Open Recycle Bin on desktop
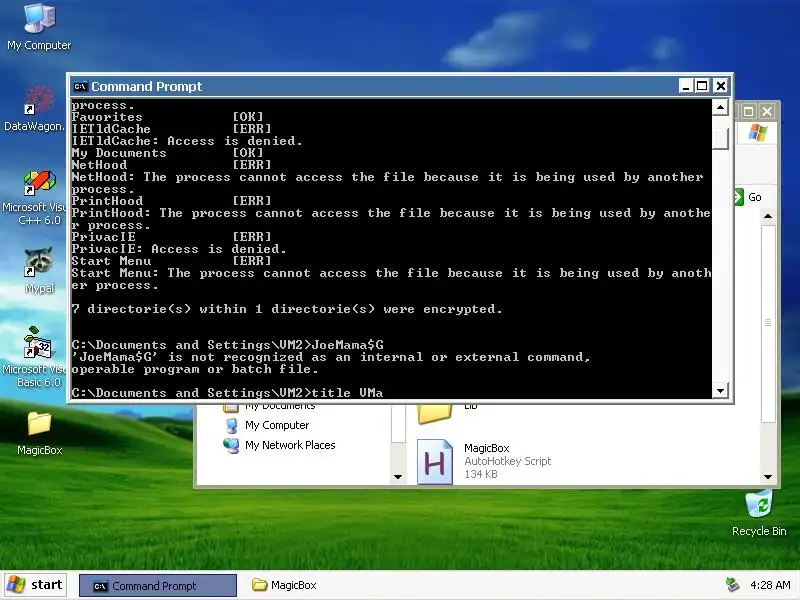 [759, 513]
